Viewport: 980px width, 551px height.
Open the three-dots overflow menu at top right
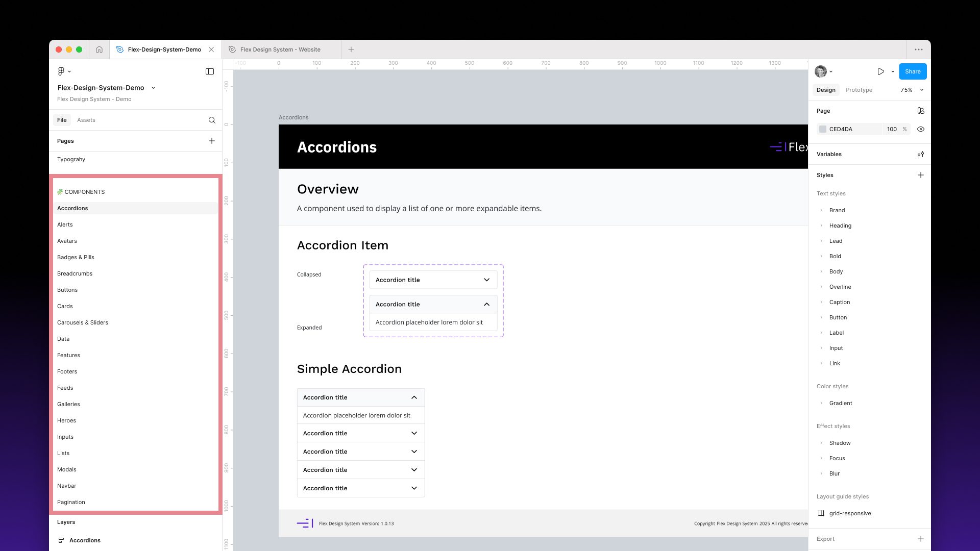pyautogui.click(x=919, y=49)
